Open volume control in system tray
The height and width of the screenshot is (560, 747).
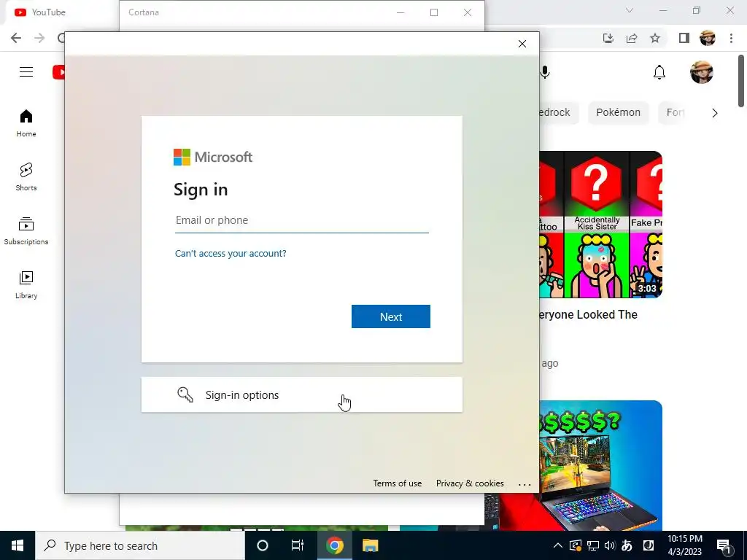point(609,545)
